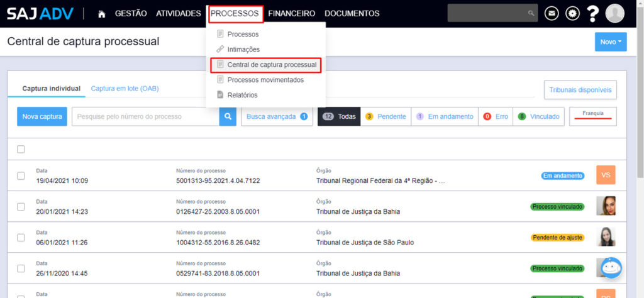Focus the top navbar search box
The width and height of the screenshot is (644, 298).
click(x=492, y=14)
